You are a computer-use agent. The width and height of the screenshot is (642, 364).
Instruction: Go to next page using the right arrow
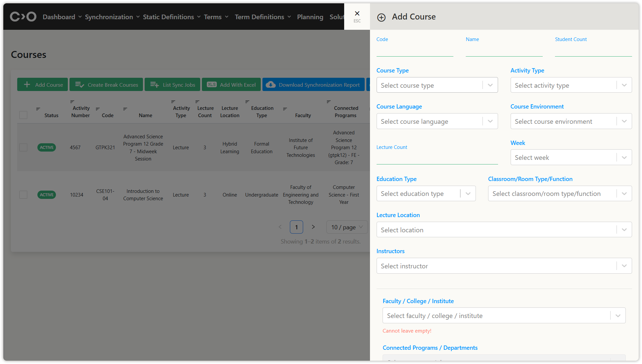[x=313, y=227]
